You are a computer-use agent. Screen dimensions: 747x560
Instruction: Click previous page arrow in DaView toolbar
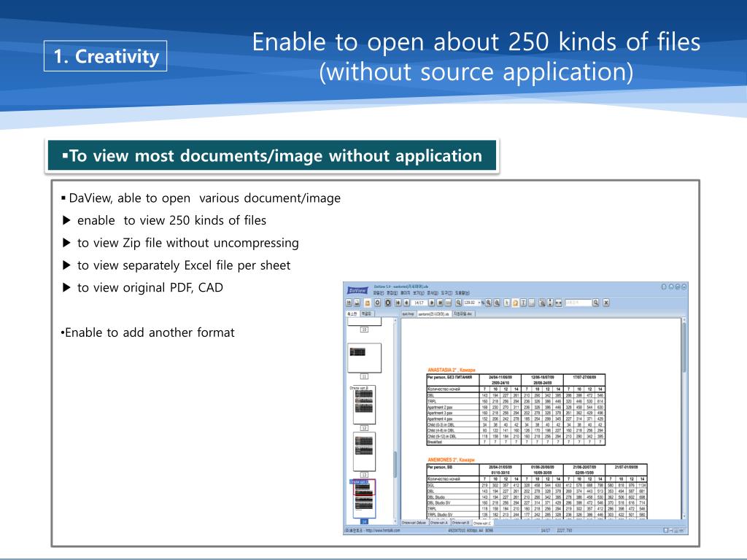coord(406,303)
